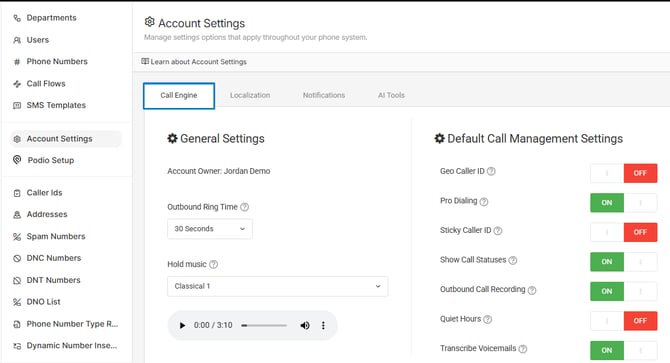Open the Outbound Ring Time dropdown

pyautogui.click(x=210, y=229)
